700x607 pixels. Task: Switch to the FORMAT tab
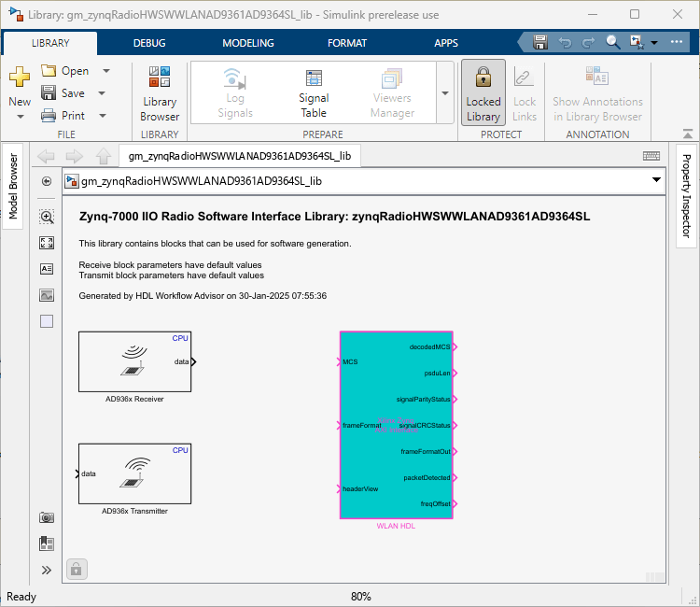click(x=347, y=43)
